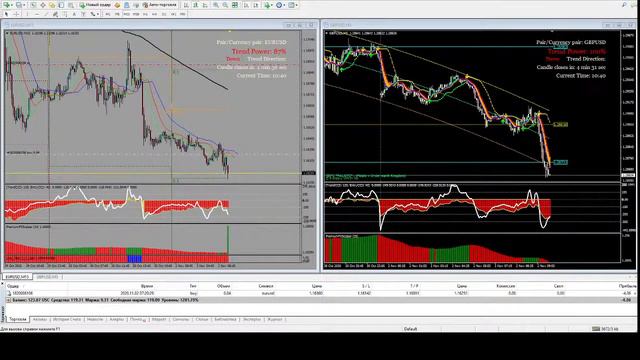This screenshot has width=640, height=360.
Task: Switch timeframe to M1
Action: [108, 14]
